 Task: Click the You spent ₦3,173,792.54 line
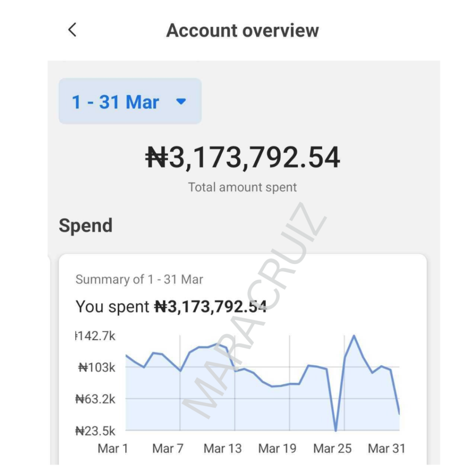tap(171, 307)
